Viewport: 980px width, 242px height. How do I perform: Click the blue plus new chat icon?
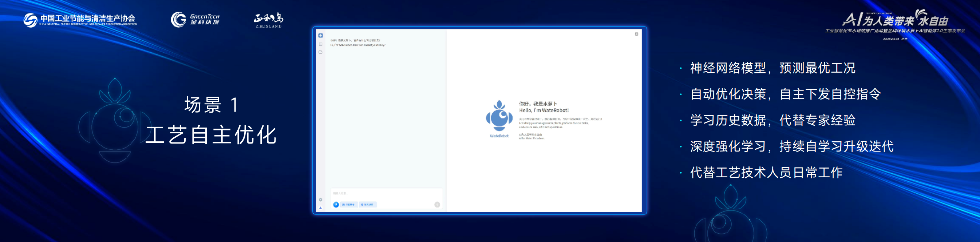pos(320,35)
